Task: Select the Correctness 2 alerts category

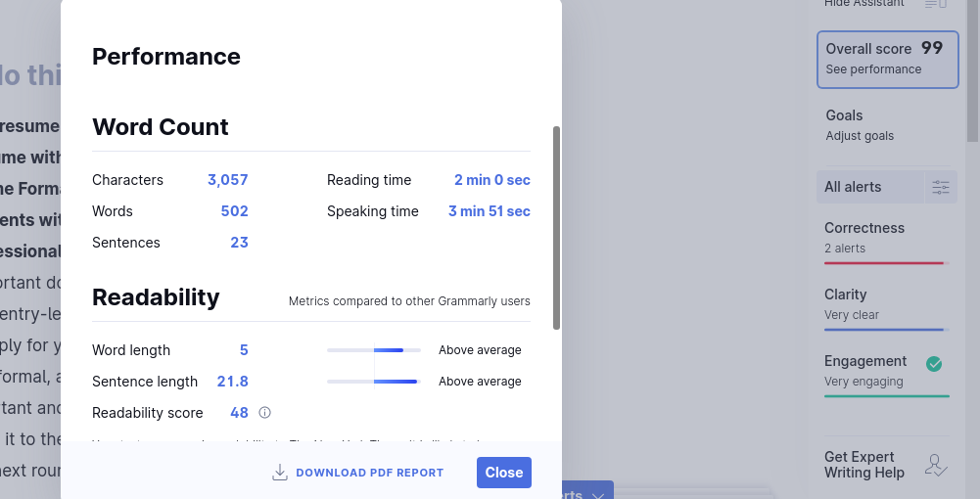Action: click(x=886, y=238)
